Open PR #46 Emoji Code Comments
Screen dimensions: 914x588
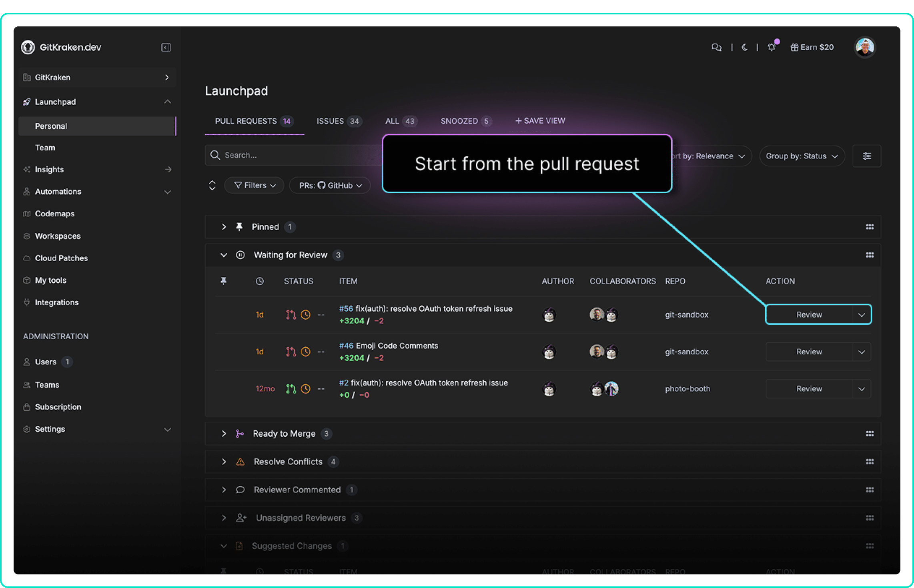389,346
